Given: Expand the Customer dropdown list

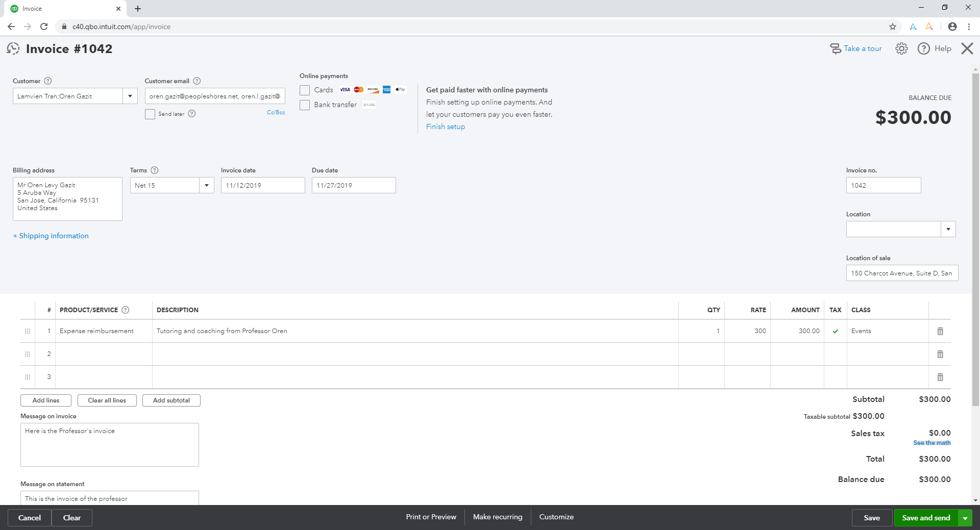Looking at the screenshot, I should [x=130, y=96].
